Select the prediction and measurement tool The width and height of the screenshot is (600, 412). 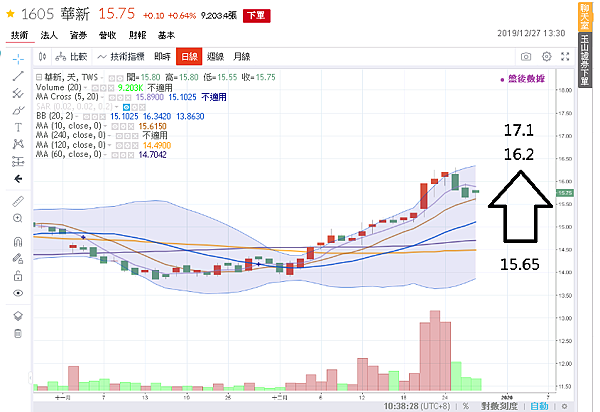18,161
